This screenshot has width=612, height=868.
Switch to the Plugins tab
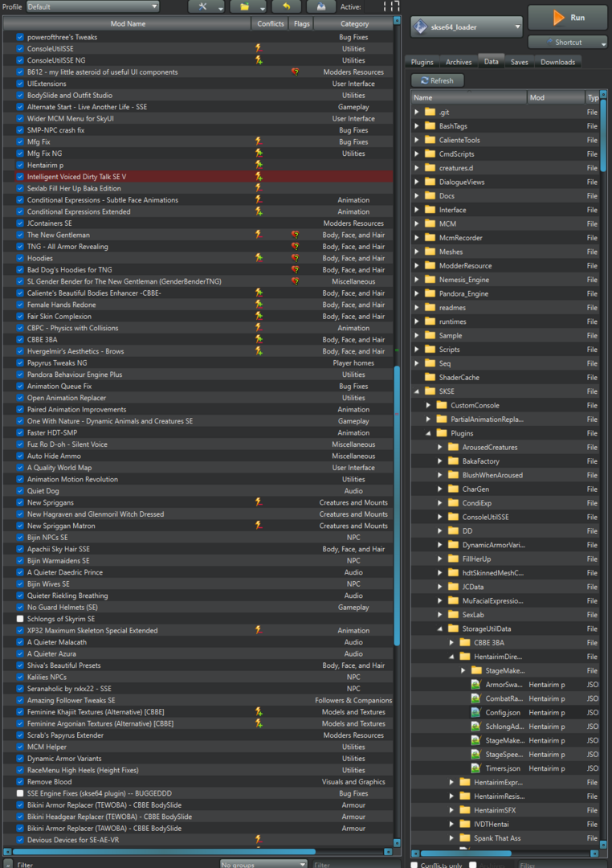coord(422,62)
